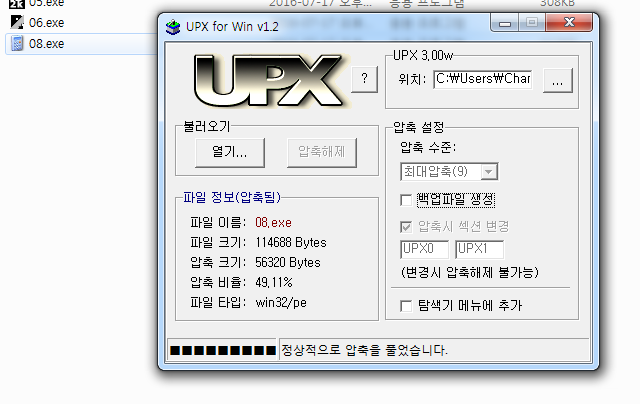Click the 압축해제 decompress button
The height and width of the screenshot is (404, 640).
322,152
